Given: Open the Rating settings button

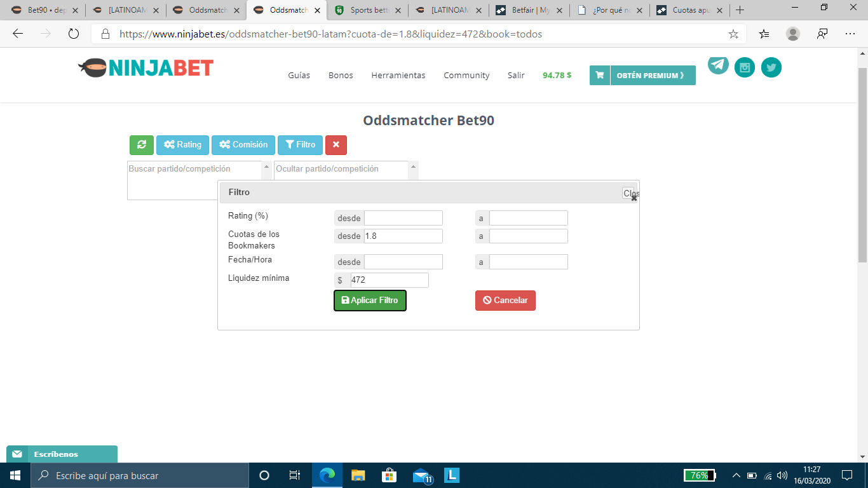Looking at the screenshot, I should (182, 145).
